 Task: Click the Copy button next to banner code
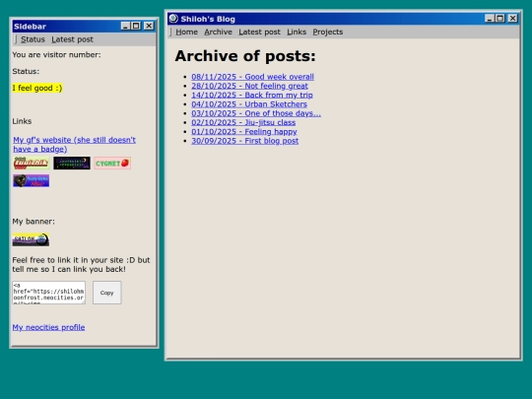click(x=106, y=293)
